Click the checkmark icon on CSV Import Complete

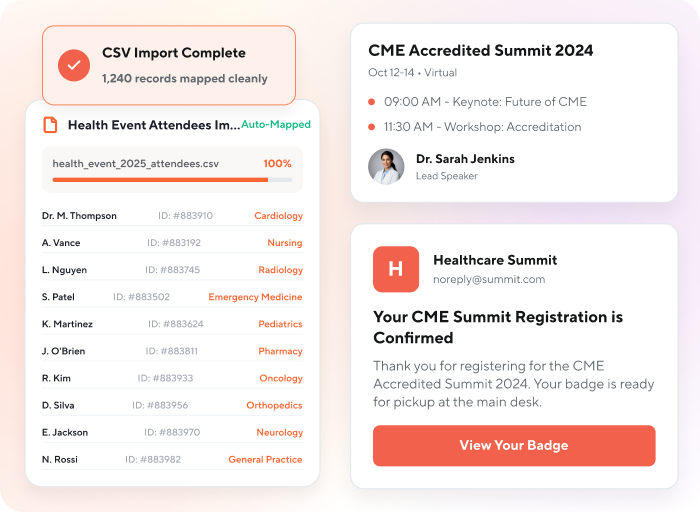coord(74,65)
